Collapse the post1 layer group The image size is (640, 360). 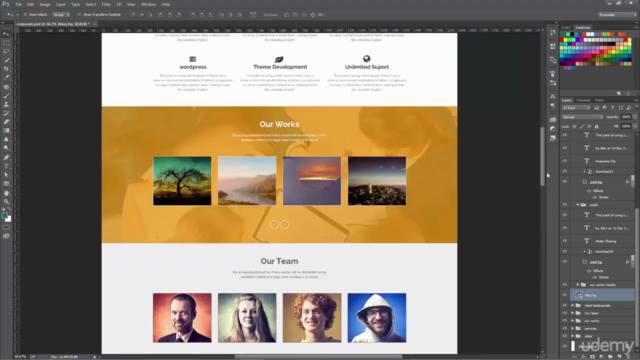pos(578,204)
